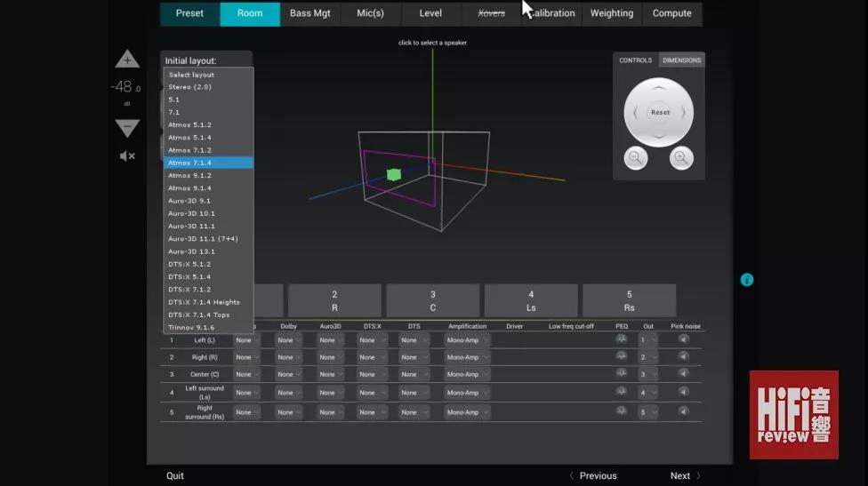
Task: Decrease volume with the minus arrow
Action: point(127,128)
